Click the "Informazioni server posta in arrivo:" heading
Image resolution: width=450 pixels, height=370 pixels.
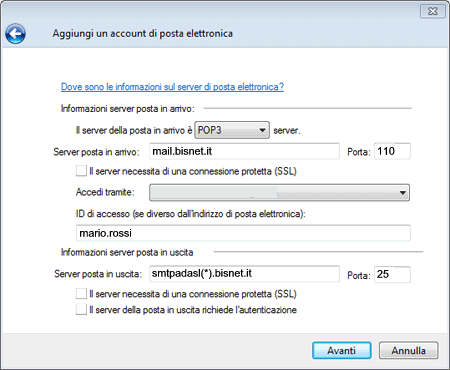128,109
